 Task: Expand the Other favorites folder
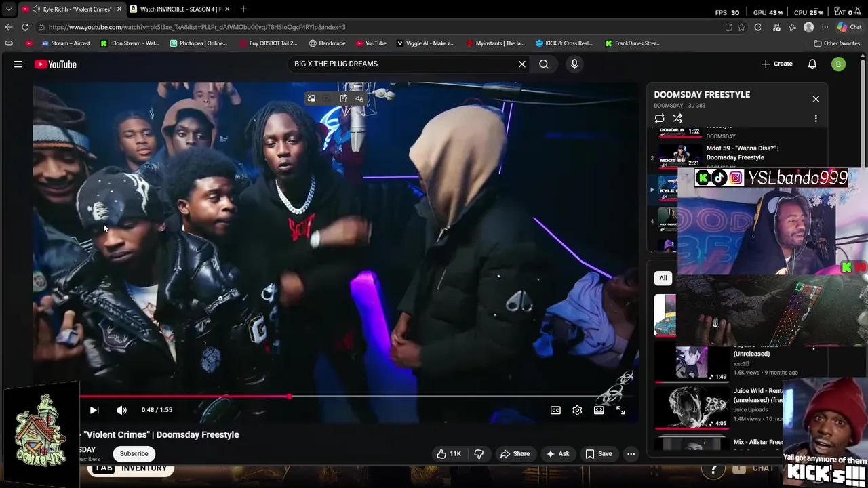point(837,43)
